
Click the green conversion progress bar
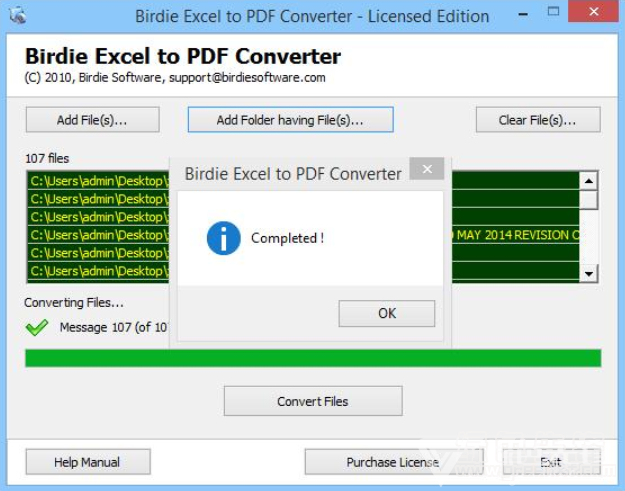[x=313, y=358]
